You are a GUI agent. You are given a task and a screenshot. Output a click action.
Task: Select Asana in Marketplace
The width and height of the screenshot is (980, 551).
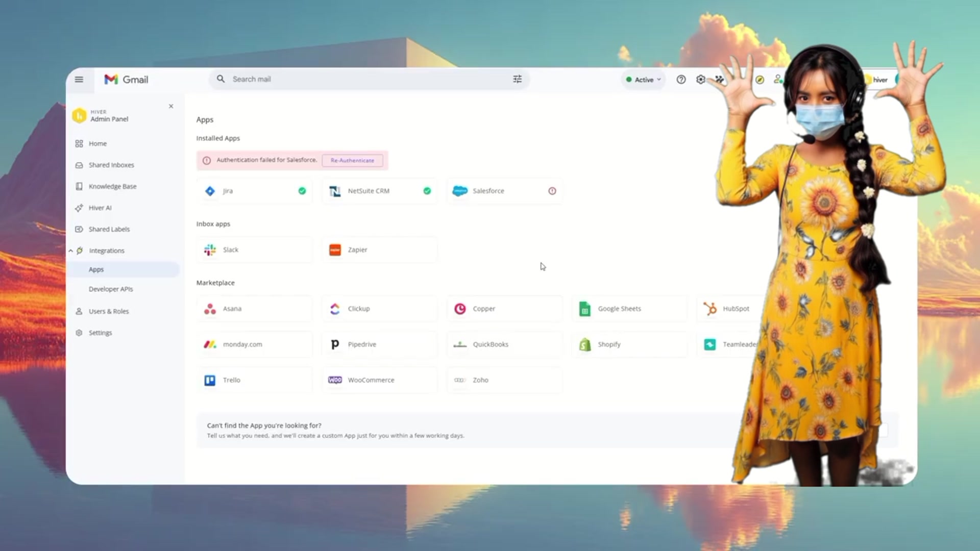254,309
